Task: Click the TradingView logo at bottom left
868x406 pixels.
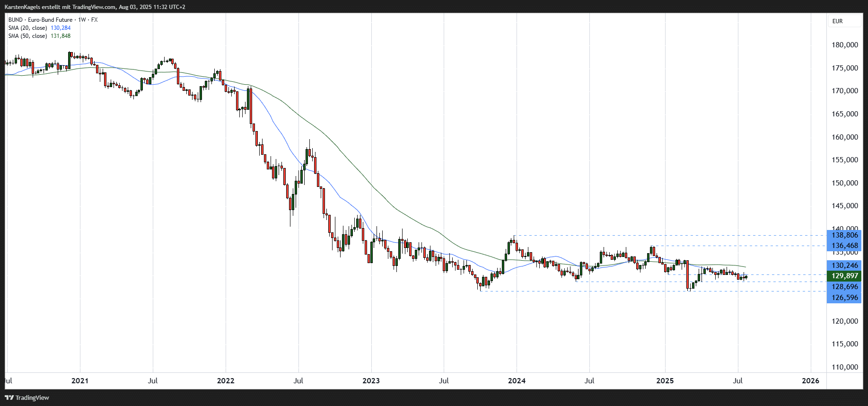Action: click(27, 397)
